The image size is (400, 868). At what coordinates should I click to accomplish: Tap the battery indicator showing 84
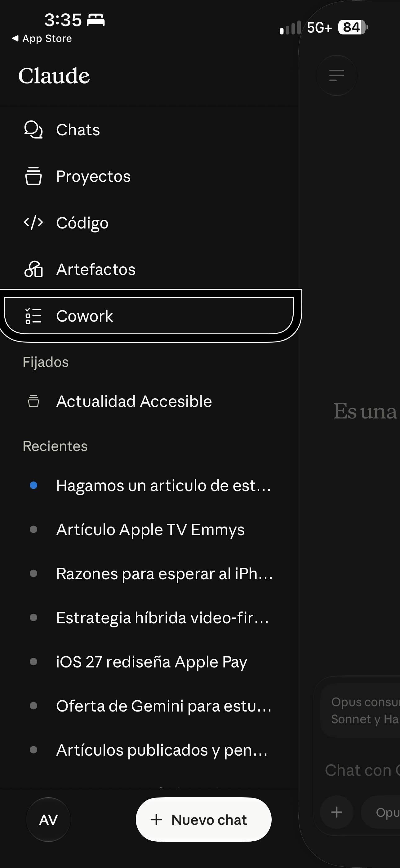click(353, 27)
